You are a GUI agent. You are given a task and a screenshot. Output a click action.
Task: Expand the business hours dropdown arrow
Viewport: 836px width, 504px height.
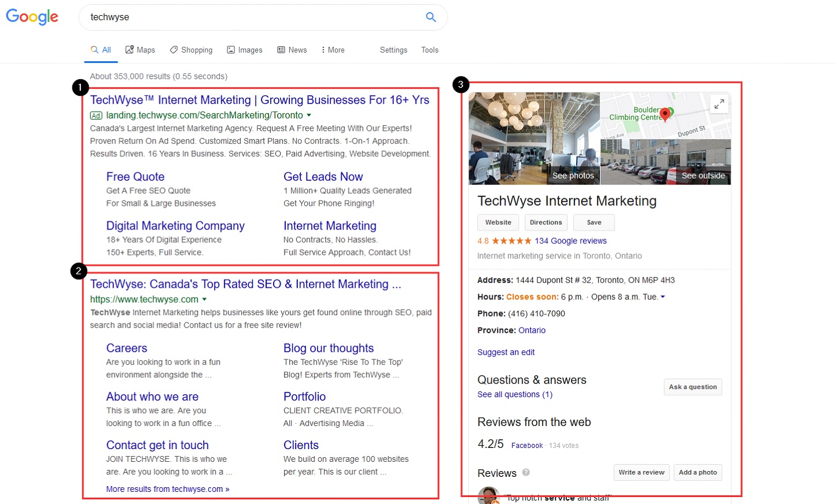[x=663, y=297]
